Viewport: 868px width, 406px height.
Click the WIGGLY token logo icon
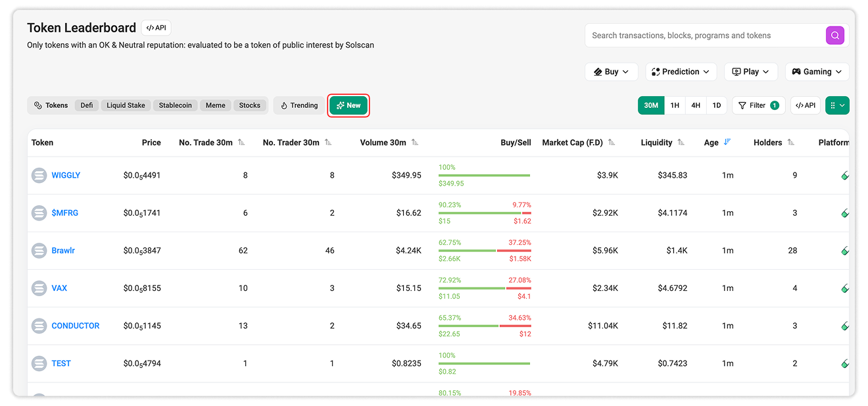[x=39, y=175]
